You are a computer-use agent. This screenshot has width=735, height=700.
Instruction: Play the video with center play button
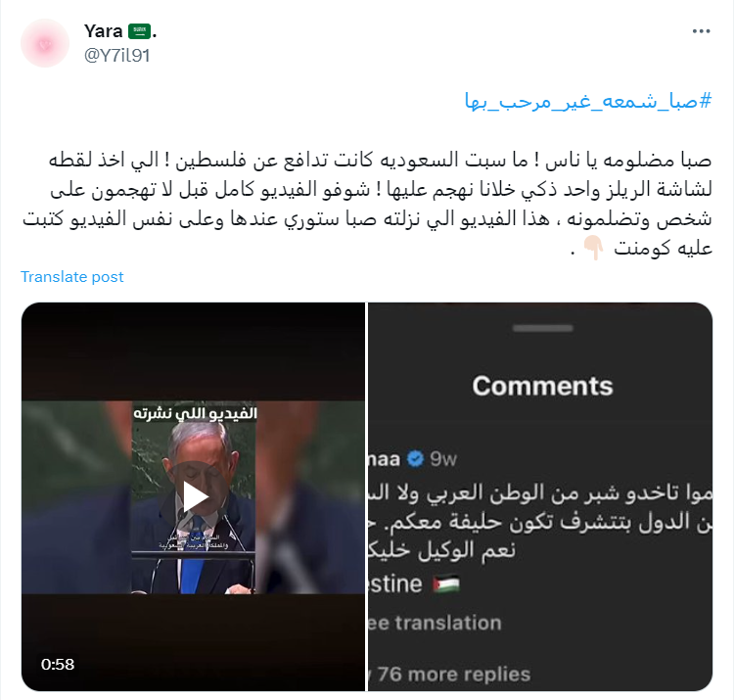click(194, 496)
